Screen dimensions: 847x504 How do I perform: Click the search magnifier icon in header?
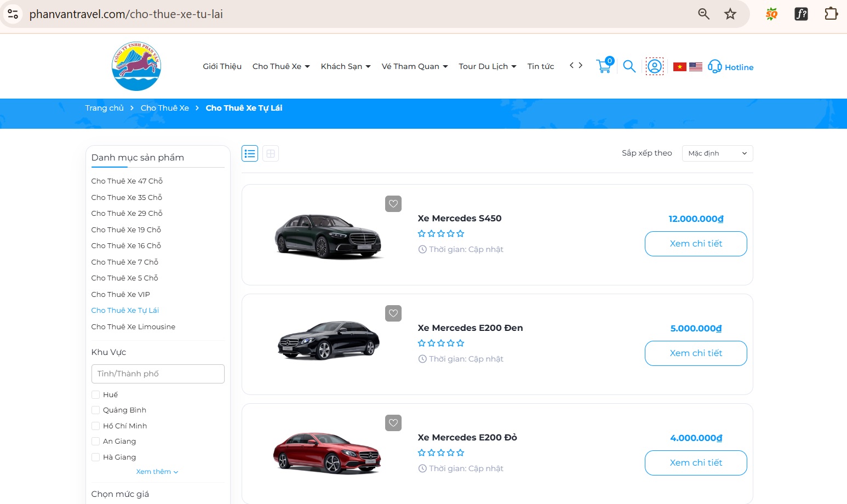(x=629, y=66)
